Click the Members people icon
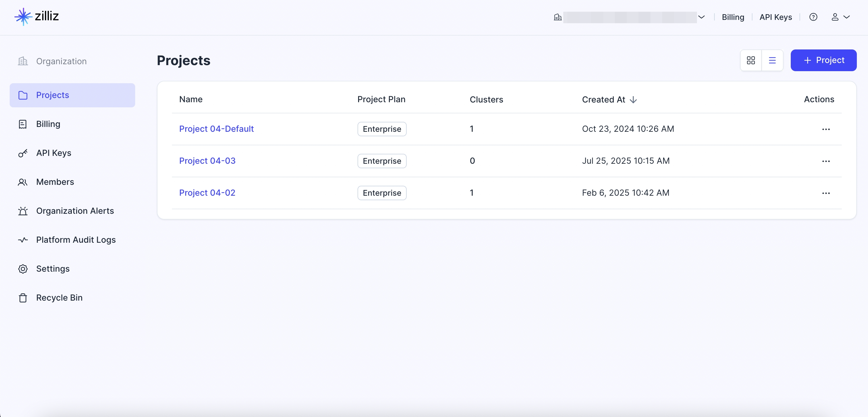Image resolution: width=868 pixels, height=417 pixels. coord(23,182)
